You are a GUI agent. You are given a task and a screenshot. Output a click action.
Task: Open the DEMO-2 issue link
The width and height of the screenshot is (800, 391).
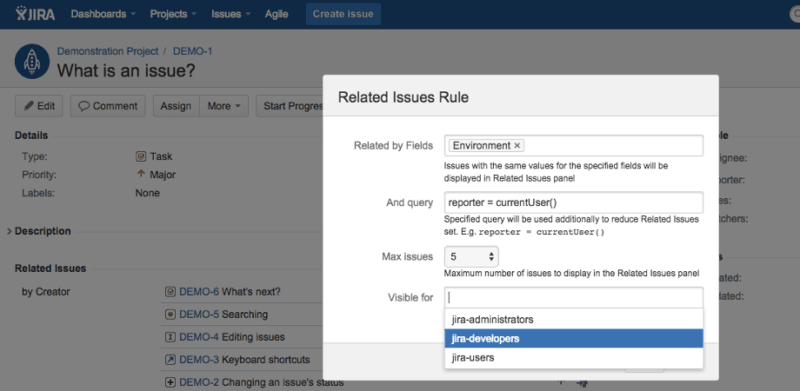(x=199, y=382)
